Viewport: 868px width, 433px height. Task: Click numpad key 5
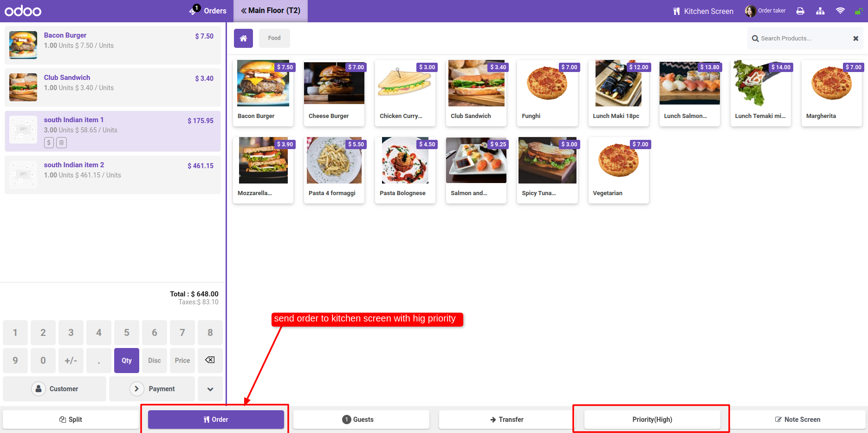pyautogui.click(x=127, y=333)
